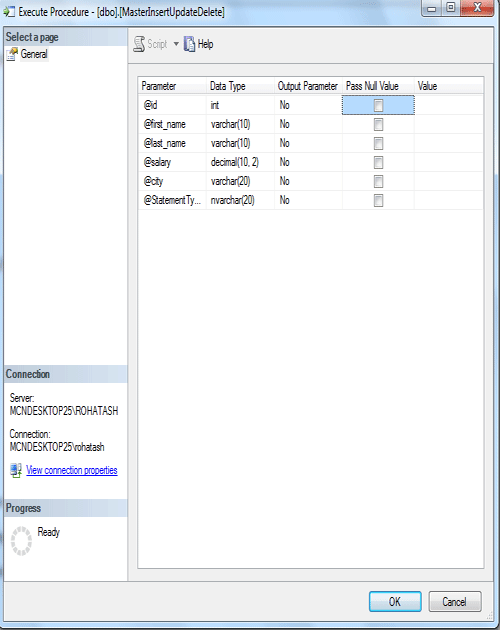This screenshot has height=630, width=500.
Task: Click the Script toolbar icon
Action: (139, 44)
